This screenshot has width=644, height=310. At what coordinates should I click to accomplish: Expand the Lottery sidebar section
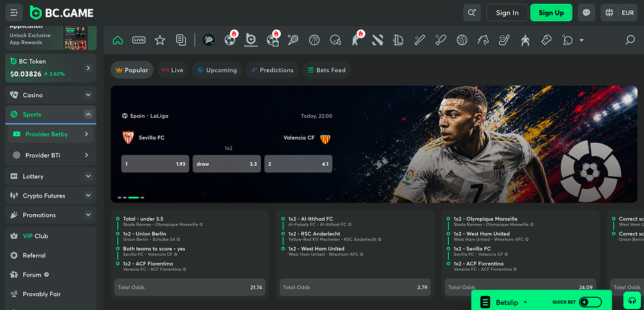(x=88, y=176)
